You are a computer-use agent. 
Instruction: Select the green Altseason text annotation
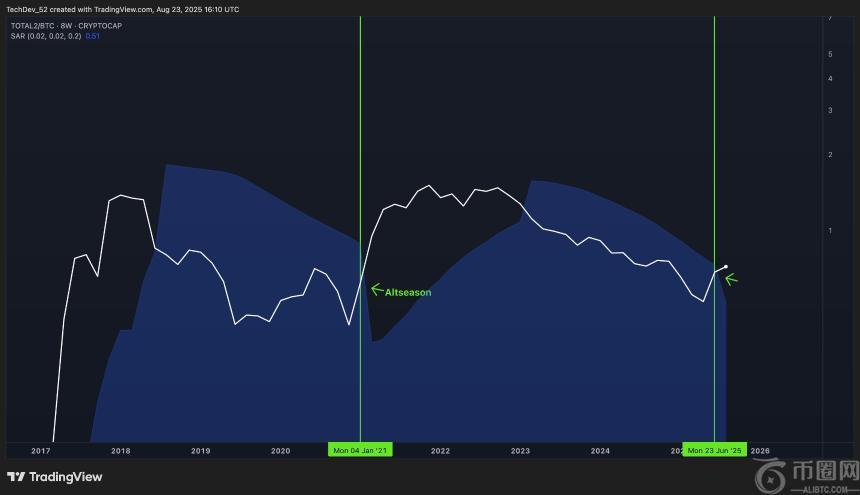(408, 293)
